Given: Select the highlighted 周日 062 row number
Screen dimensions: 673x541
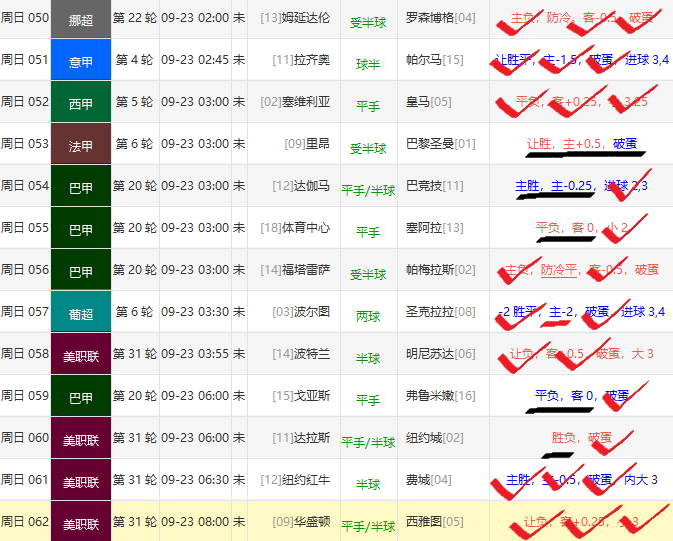Looking at the screenshot, I should coord(24,522).
